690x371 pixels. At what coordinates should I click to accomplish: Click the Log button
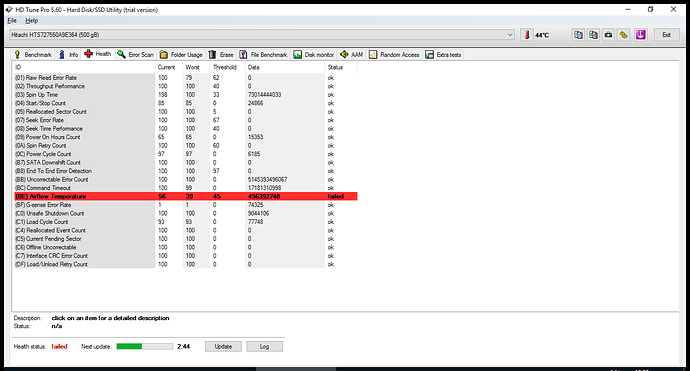(x=264, y=346)
